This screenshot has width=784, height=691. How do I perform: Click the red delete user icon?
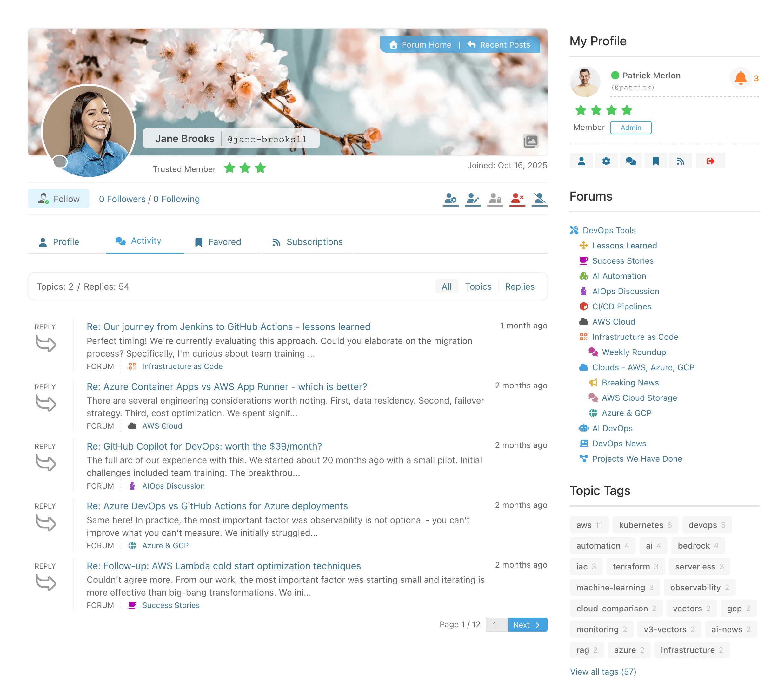coord(517,198)
